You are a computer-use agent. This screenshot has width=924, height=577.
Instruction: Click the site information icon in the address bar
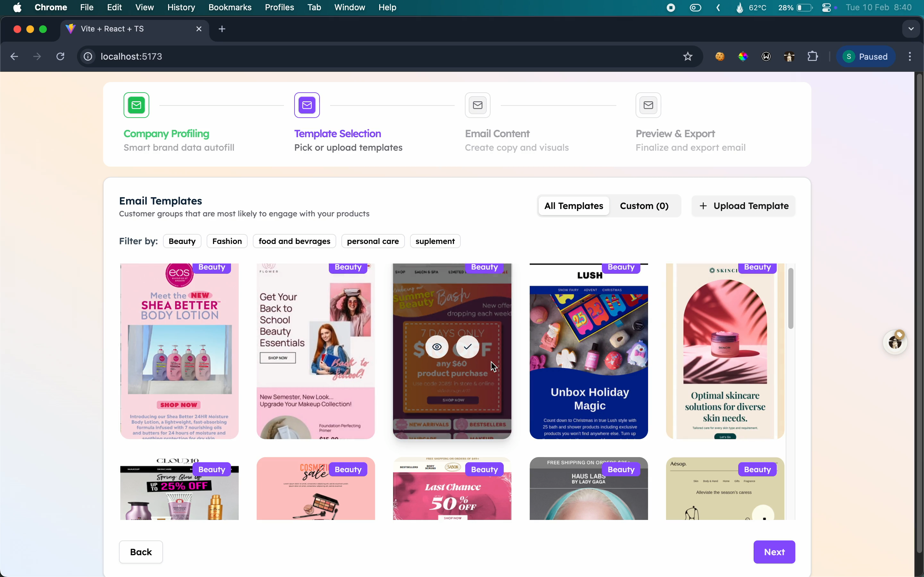88,56
